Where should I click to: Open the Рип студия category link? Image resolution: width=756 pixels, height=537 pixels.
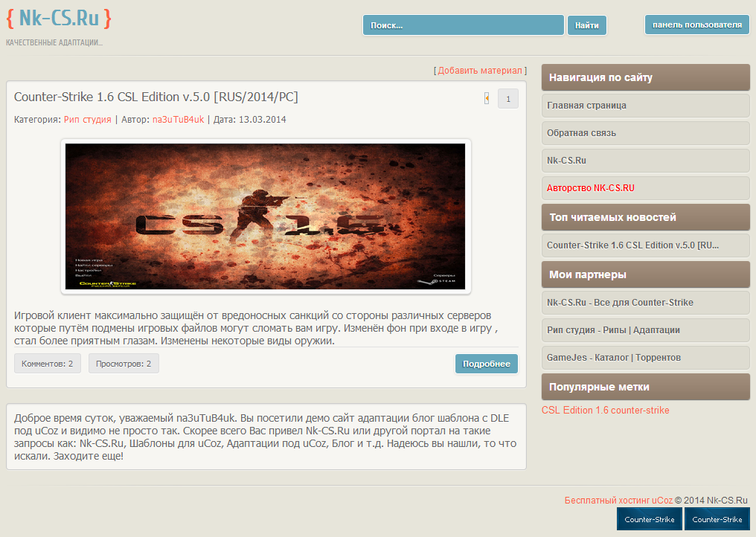pos(87,120)
